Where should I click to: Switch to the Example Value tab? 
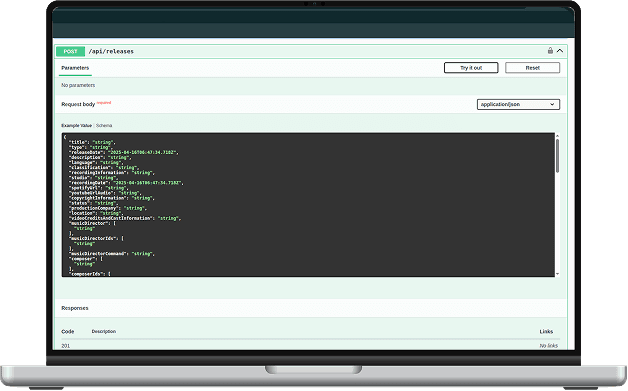click(x=76, y=125)
